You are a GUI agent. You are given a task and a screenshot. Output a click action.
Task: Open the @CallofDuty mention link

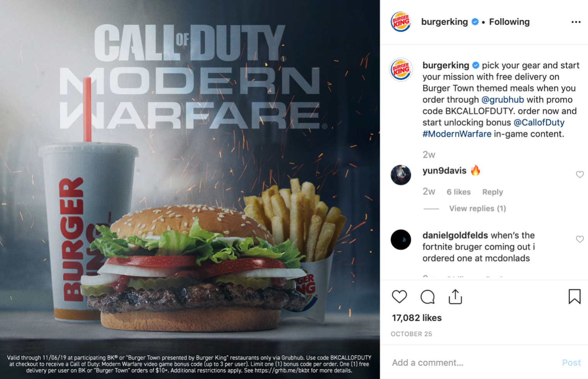[539, 122]
